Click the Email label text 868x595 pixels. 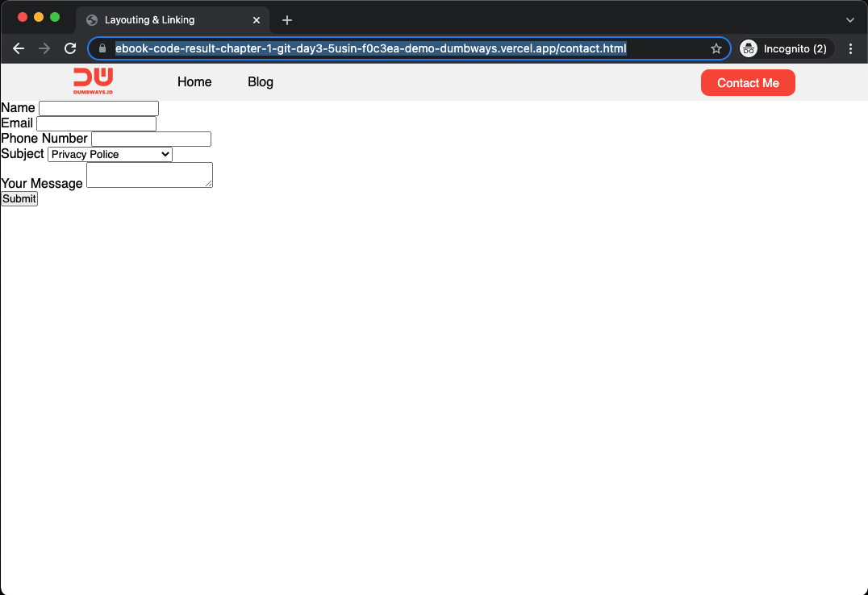[17, 123]
